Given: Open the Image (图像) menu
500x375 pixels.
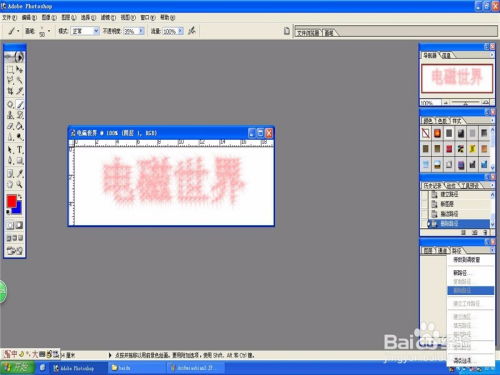Looking at the screenshot, I should [49, 17].
